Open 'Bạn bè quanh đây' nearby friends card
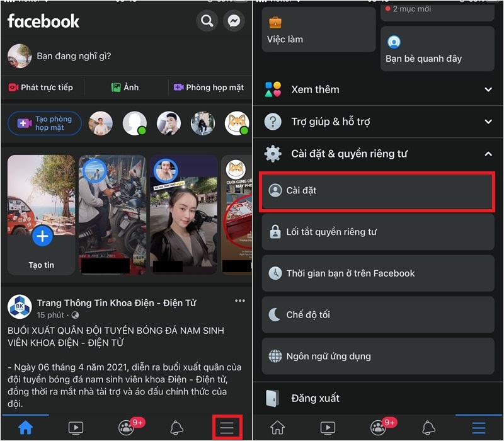Image resolution: width=504 pixels, height=441 pixels. [437, 49]
